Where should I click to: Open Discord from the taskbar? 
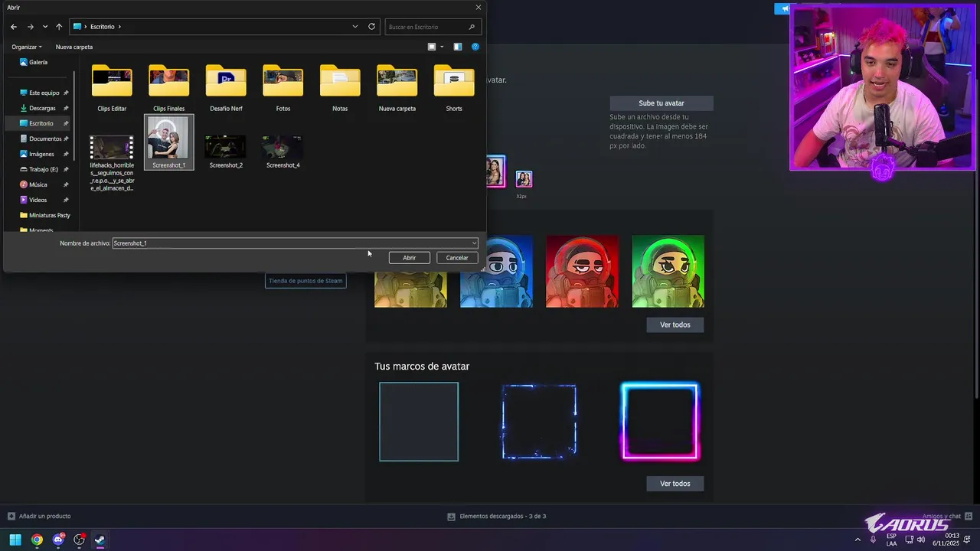pos(58,540)
